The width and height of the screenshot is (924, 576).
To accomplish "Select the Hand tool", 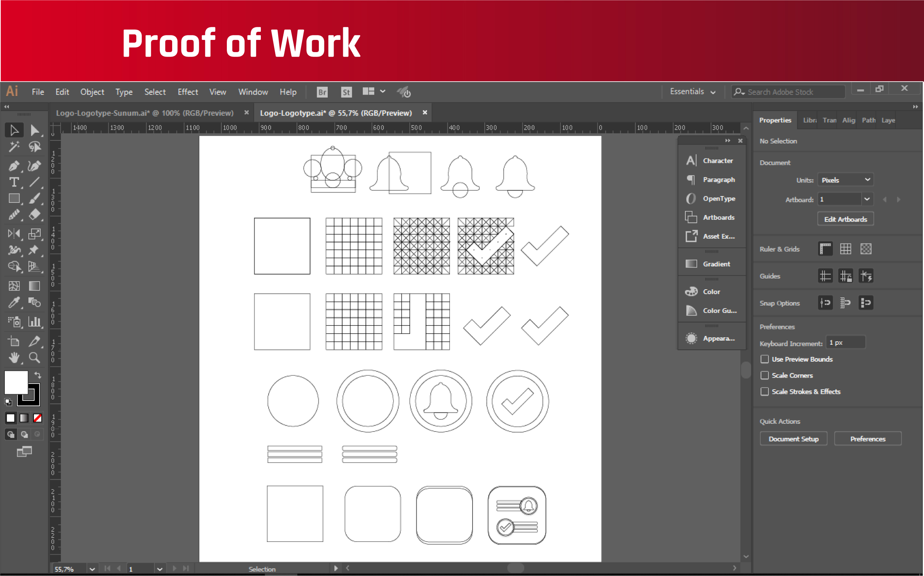I will tap(14, 358).
